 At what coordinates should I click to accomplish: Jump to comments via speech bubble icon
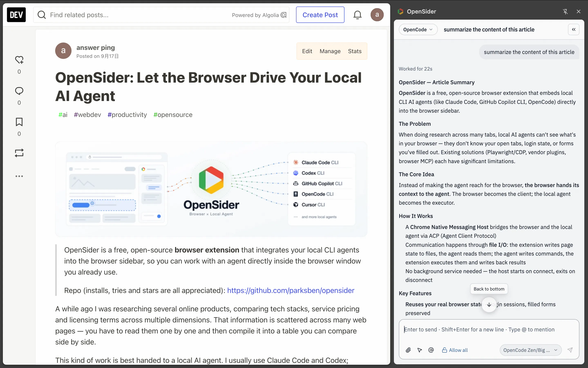[19, 91]
